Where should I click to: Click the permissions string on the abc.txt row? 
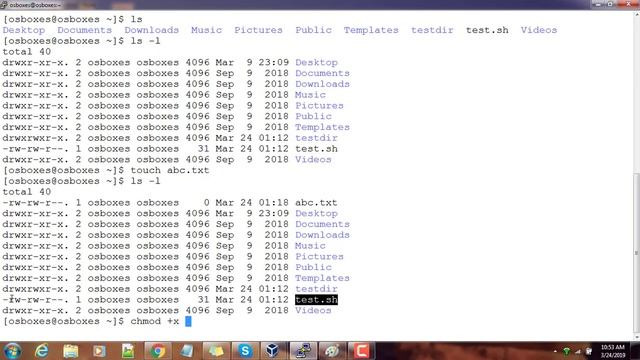click(x=36, y=202)
